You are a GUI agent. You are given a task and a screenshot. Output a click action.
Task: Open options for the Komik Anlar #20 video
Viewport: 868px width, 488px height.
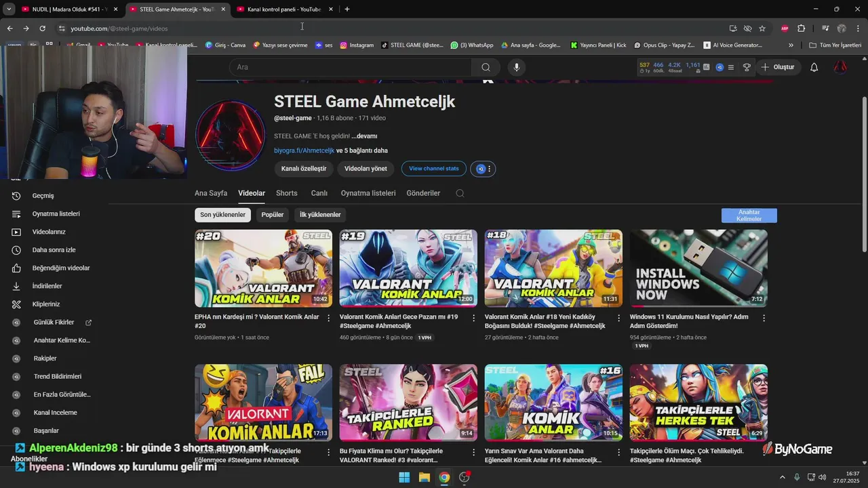point(329,318)
